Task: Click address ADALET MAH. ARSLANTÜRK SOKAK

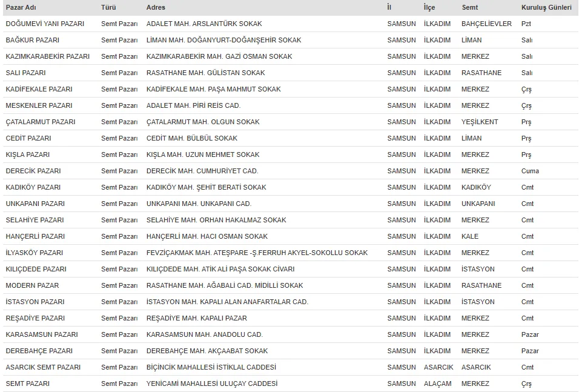Action: coord(204,24)
